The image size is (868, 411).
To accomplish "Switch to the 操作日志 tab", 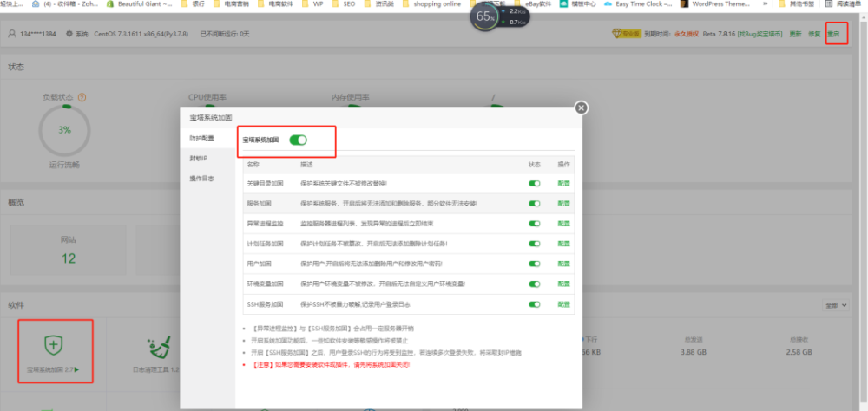I will click(201, 179).
